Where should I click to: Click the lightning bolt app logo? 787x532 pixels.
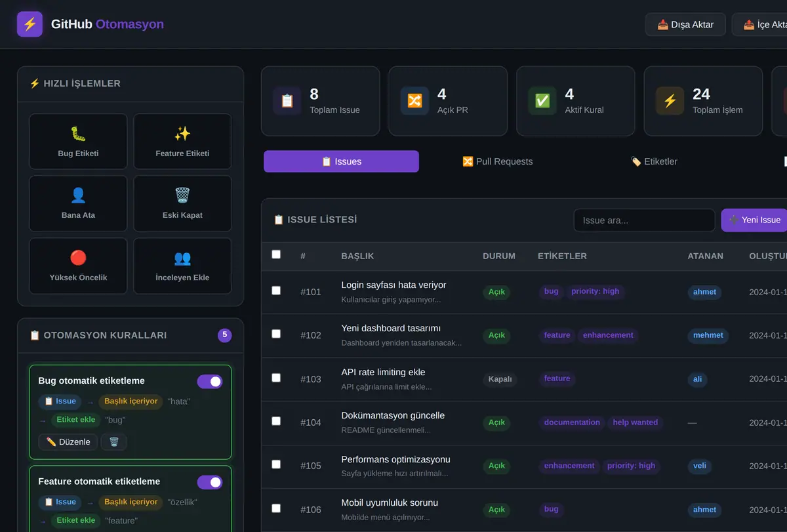[x=30, y=24]
